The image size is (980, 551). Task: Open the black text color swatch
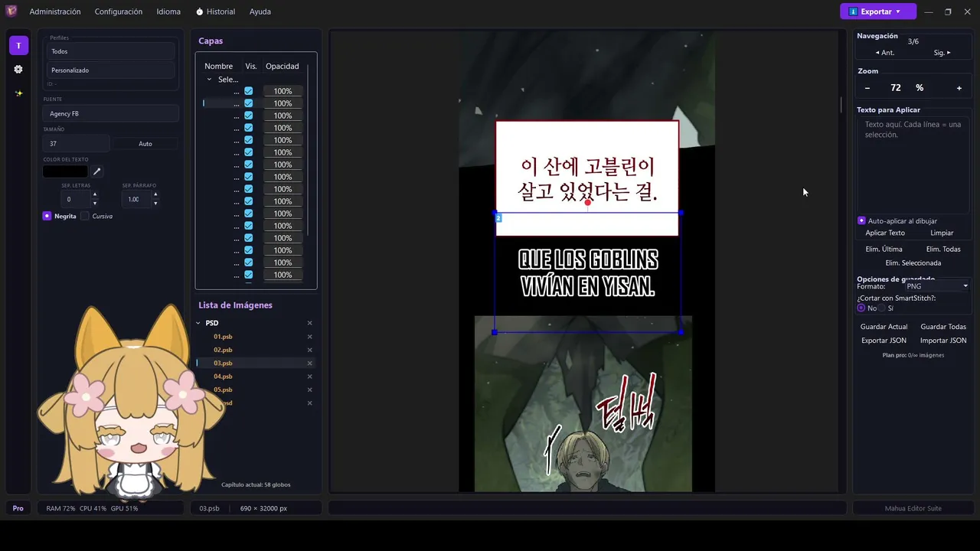pos(65,171)
